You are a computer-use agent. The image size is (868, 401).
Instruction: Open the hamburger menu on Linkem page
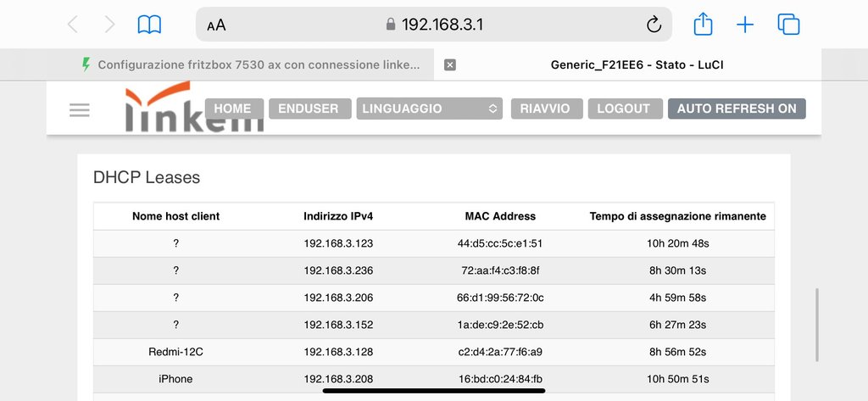pyautogui.click(x=80, y=110)
